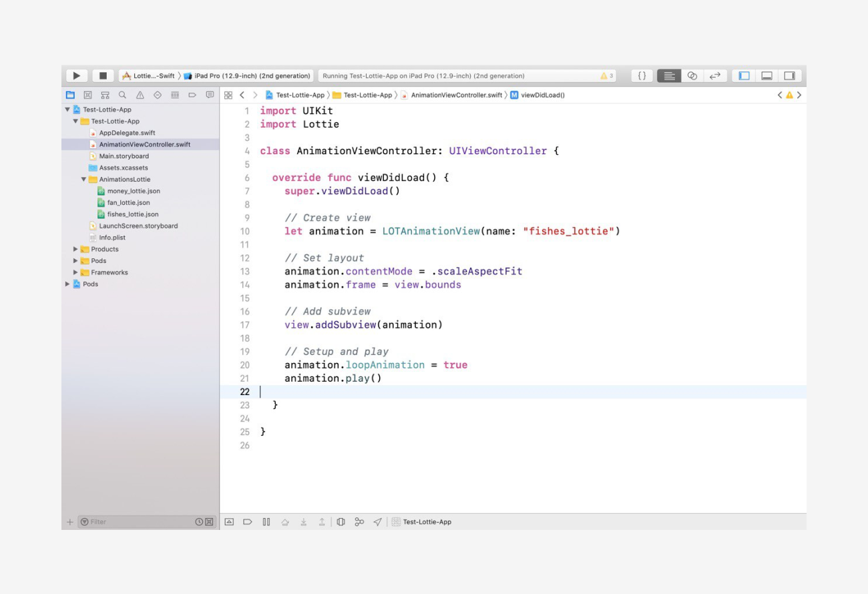Show the Find navigator
The image size is (868, 594).
point(123,95)
